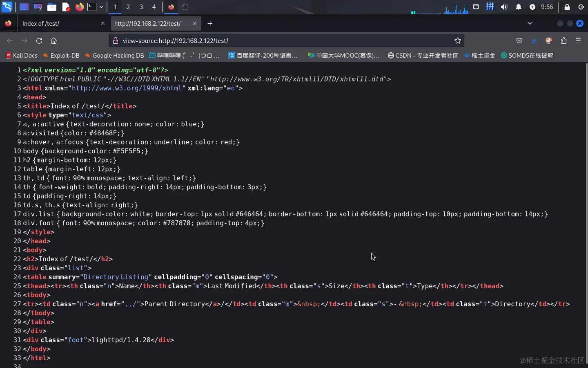Lock the screen with the padlock icon

pos(567,7)
